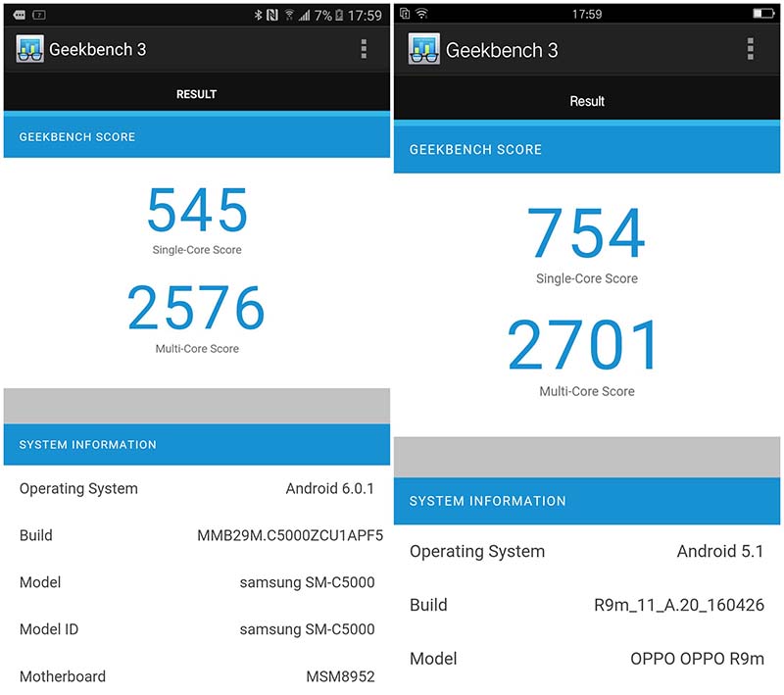Screen dimensions: 784x695
Task: Tap GEEKBENCH SCORE header on Samsung screen
Action: 197,137
